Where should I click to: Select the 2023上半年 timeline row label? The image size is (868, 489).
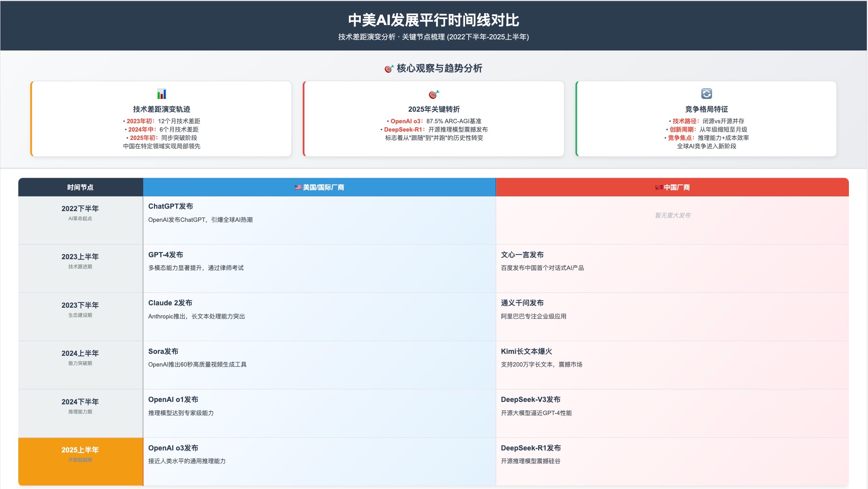click(80, 257)
